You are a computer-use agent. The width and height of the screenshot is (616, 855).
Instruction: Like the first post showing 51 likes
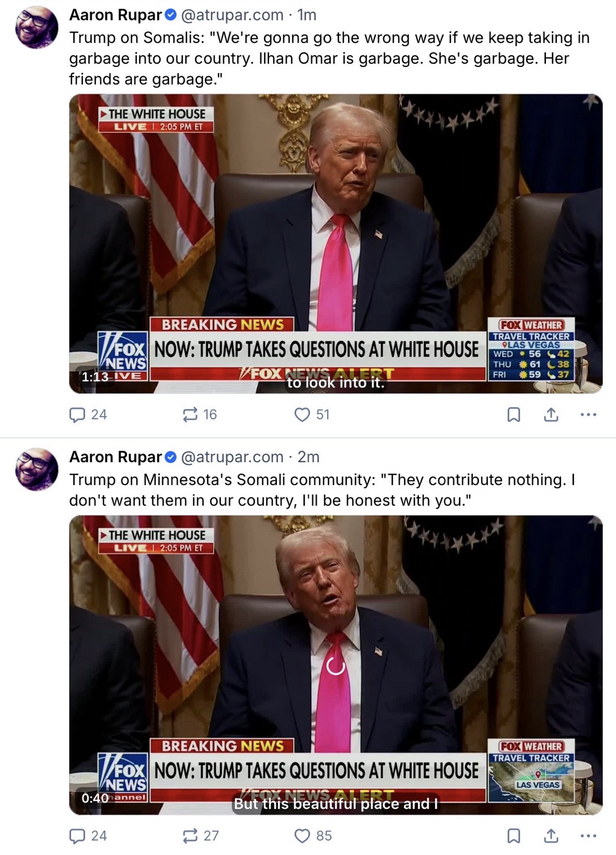click(x=312, y=415)
